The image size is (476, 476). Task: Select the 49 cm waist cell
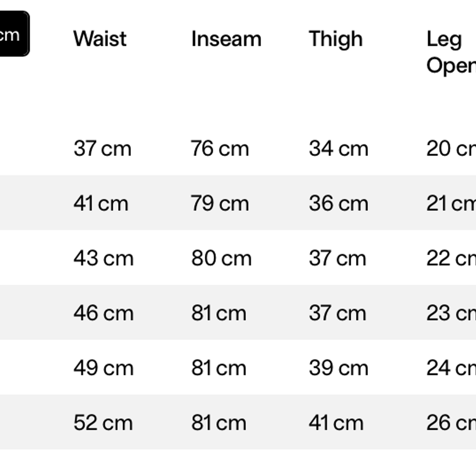click(103, 368)
